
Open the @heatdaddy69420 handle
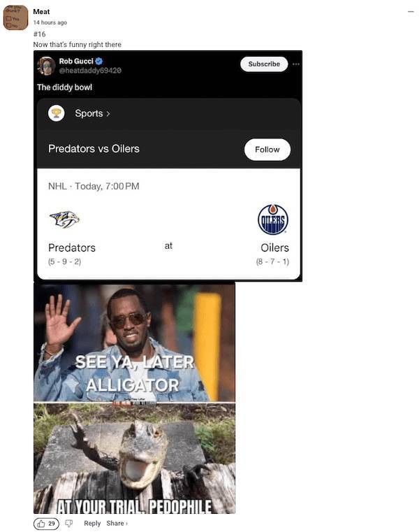(90, 70)
